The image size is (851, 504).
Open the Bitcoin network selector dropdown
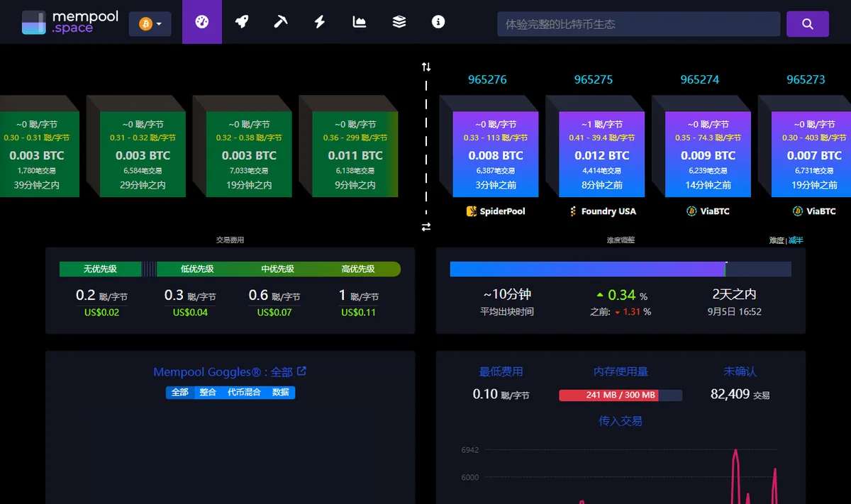click(150, 24)
